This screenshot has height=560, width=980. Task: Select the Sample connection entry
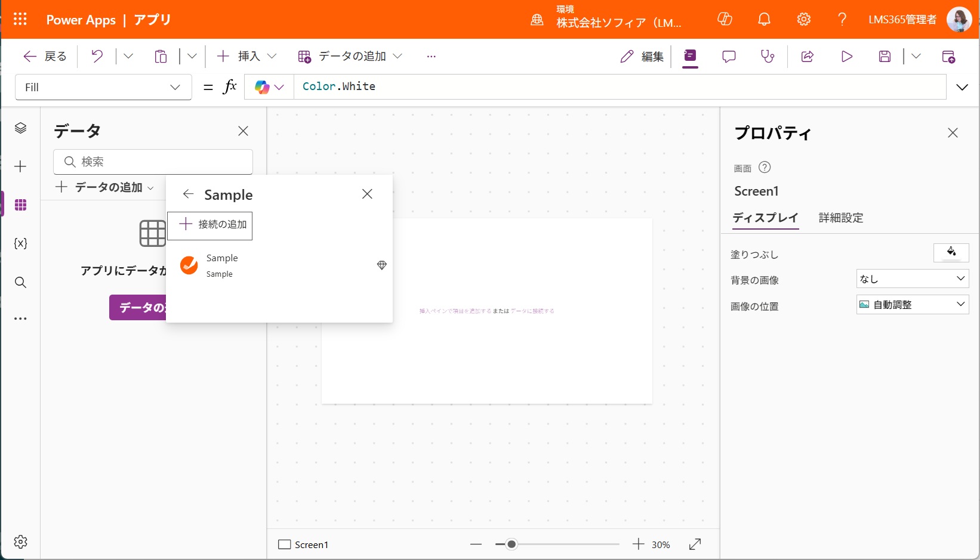tap(279, 265)
